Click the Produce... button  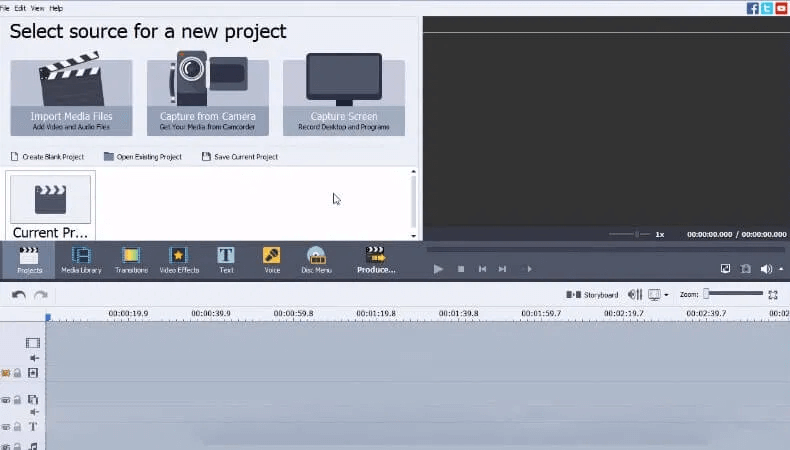pos(376,260)
